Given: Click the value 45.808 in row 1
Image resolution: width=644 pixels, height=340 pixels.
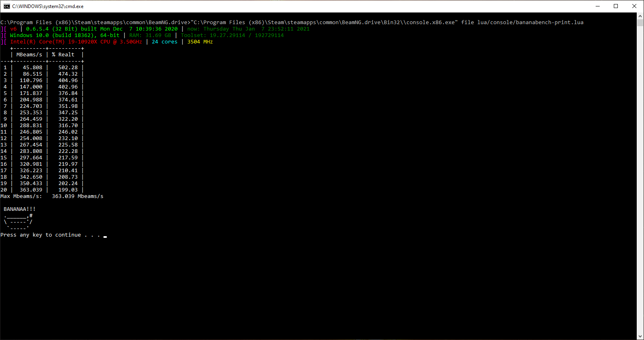Looking at the screenshot, I should pos(33,68).
